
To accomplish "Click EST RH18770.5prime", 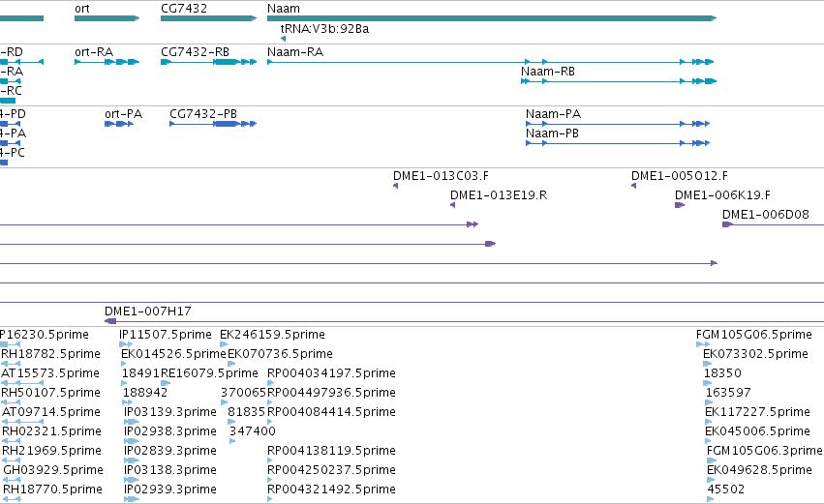I will pyautogui.click(x=52, y=489).
